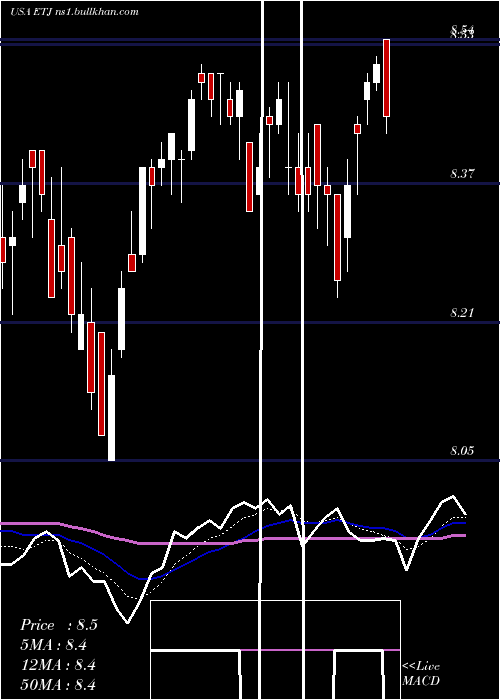Viewport: 500px width, 700px height.
Task: Click the 'Price : 8.5' readout
Action: click(x=58, y=625)
